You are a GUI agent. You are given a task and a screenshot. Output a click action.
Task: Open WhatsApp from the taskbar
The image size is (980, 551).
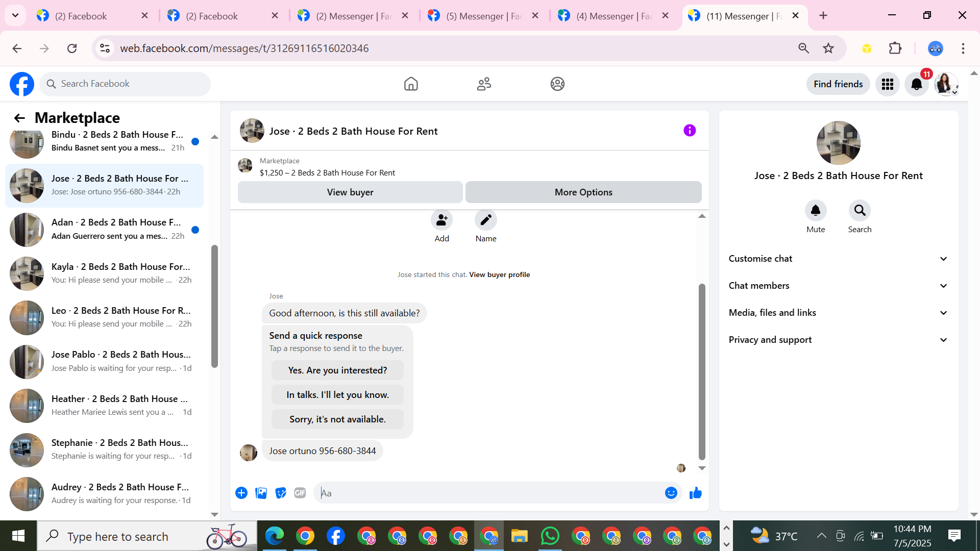550,536
